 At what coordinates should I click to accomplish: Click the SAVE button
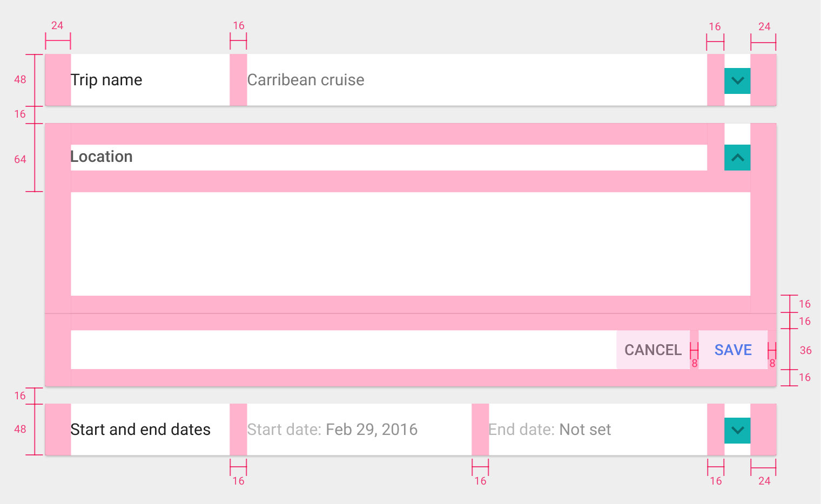[733, 350]
